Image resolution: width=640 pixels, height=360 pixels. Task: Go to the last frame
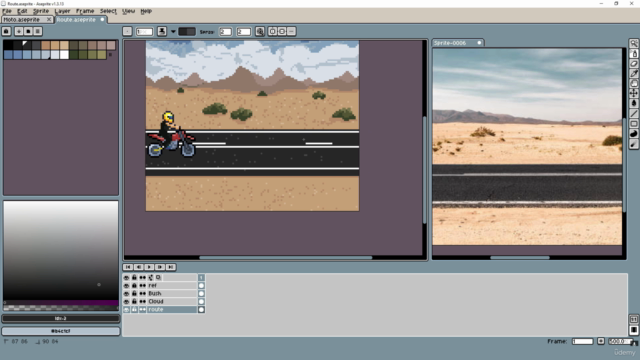click(171, 267)
